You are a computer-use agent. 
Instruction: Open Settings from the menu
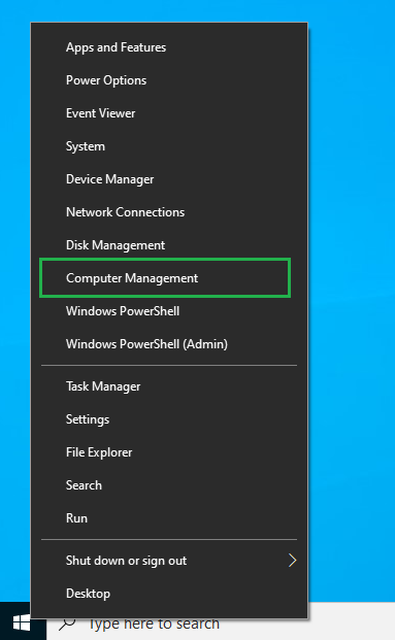coord(169,419)
